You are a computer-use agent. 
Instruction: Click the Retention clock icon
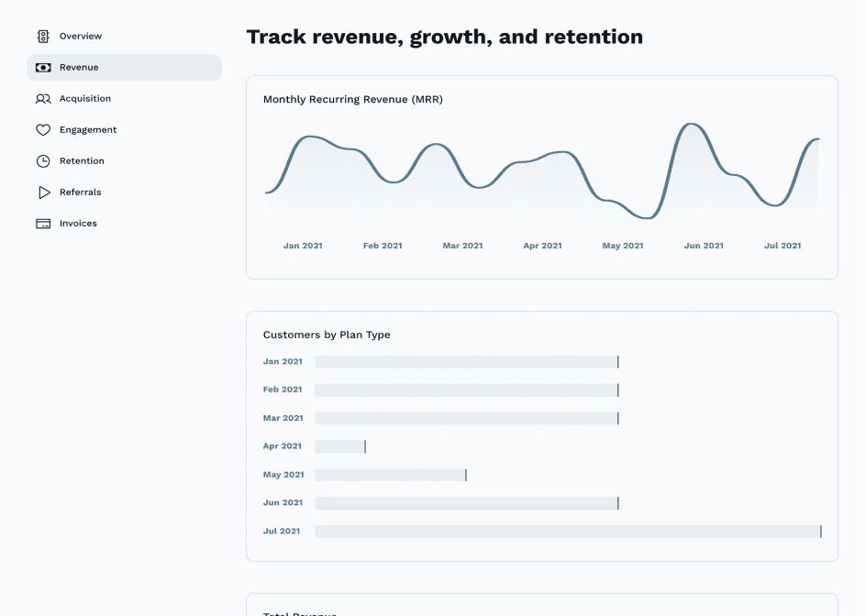pyautogui.click(x=43, y=161)
